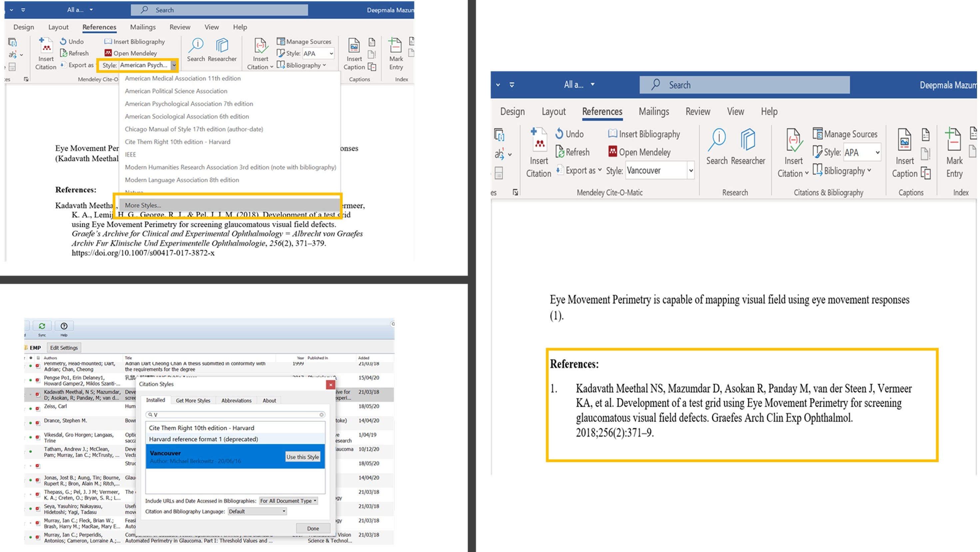Image resolution: width=980 pixels, height=552 pixels.
Task: Click Refresh in Word window with open style list
Action: pos(75,53)
